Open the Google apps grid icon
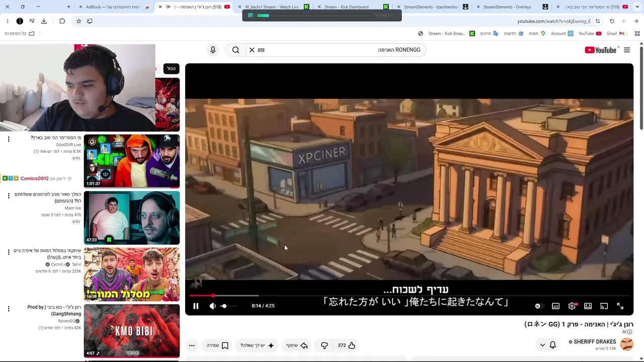This screenshot has height=362, width=644. click(x=637, y=34)
